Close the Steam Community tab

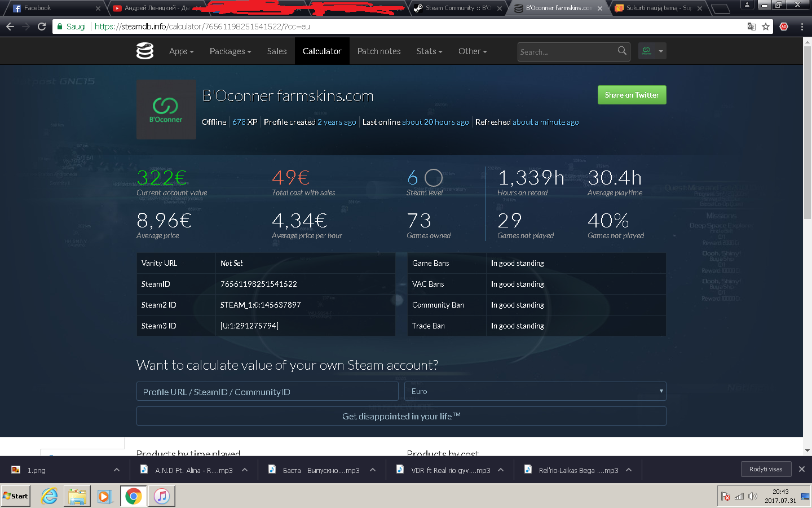tap(500, 8)
